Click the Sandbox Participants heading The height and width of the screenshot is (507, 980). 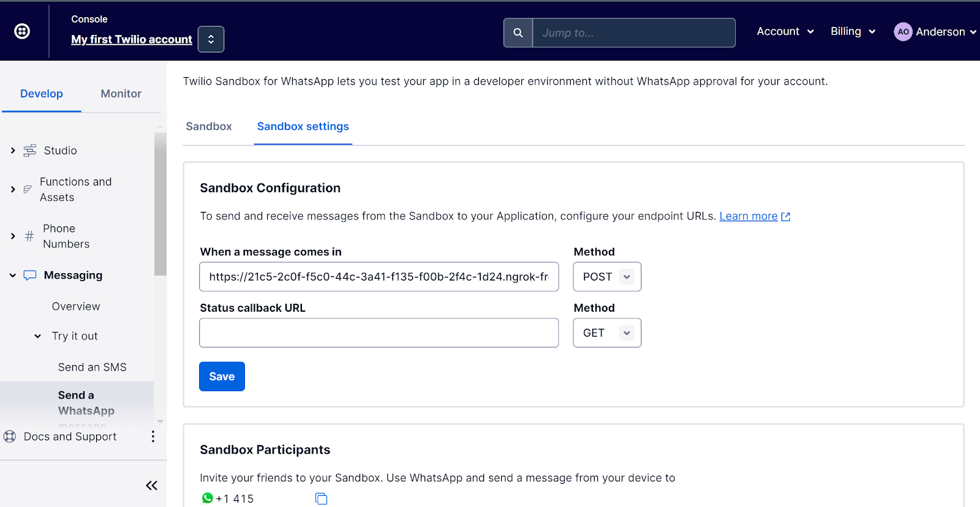[265, 450]
